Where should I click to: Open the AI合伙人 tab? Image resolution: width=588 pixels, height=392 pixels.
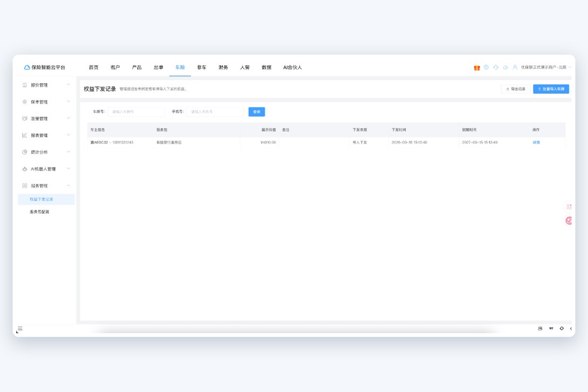[x=292, y=67]
